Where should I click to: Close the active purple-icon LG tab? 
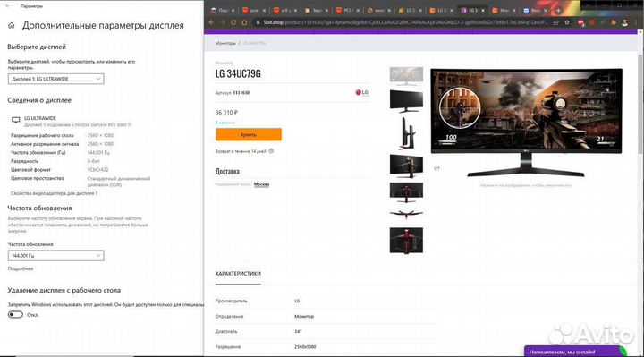tap(483, 10)
